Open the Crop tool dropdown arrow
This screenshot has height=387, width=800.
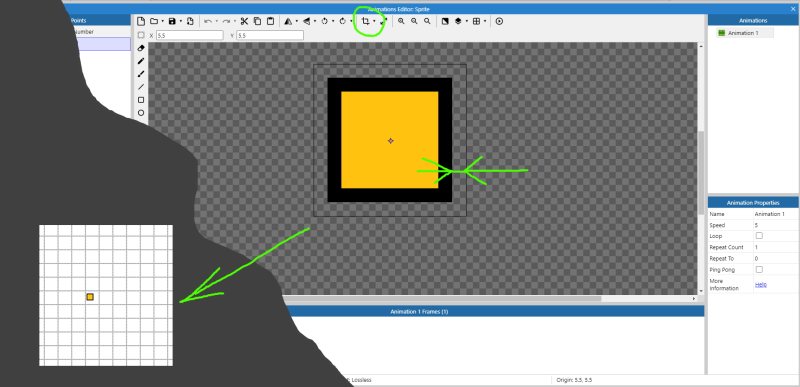(374, 21)
